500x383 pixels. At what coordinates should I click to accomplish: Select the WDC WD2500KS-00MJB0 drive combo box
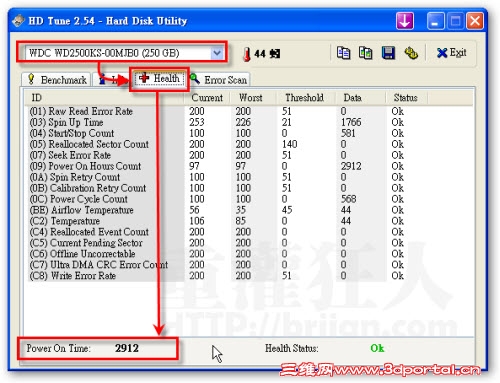[124, 53]
